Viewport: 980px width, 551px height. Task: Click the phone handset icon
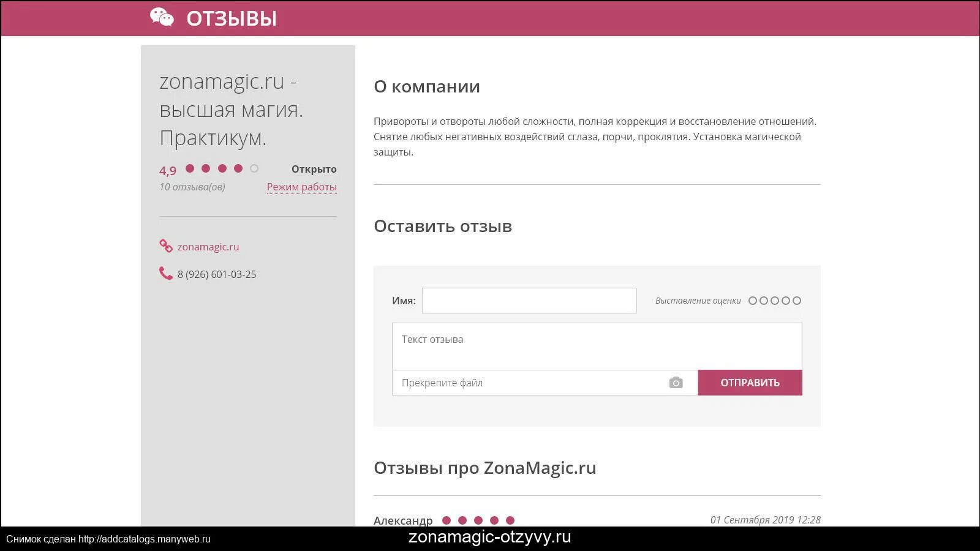click(x=165, y=273)
